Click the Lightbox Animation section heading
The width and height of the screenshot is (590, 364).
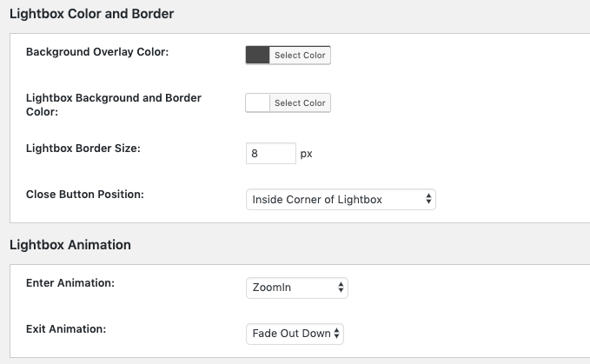coord(70,245)
